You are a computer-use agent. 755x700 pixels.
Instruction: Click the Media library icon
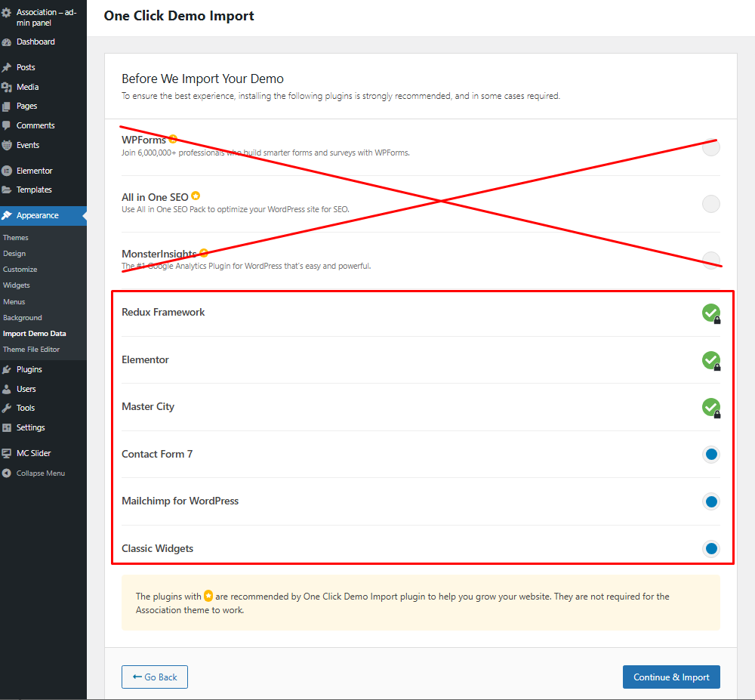7,87
